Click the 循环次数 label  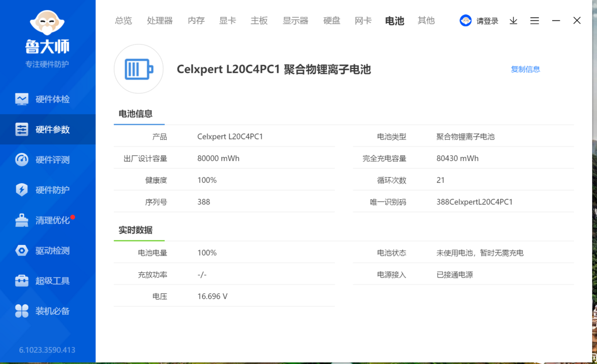tap(392, 180)
